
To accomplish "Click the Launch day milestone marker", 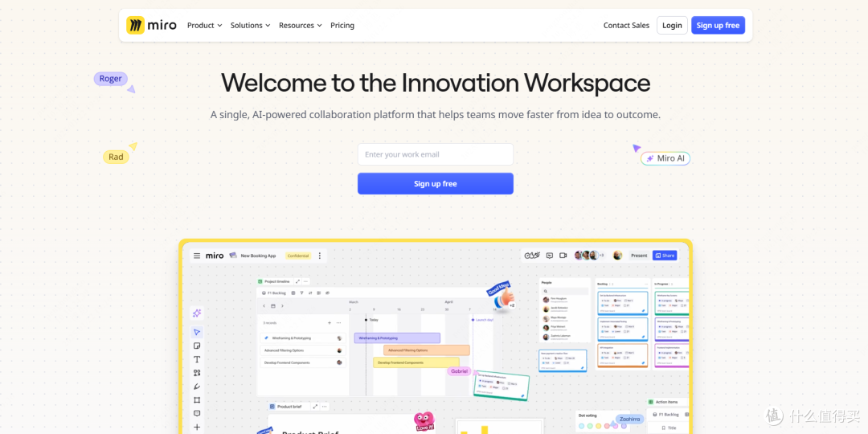I will pos(481,320).
